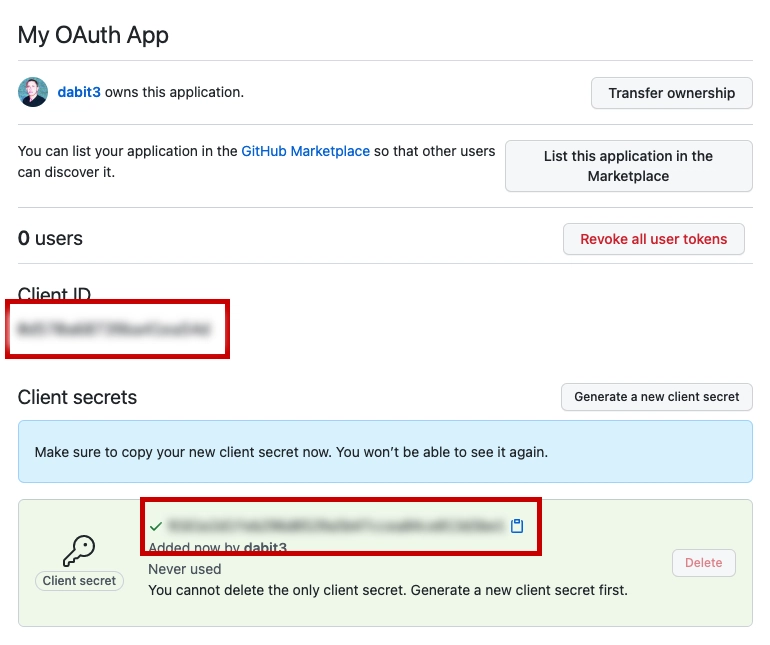Click 'You cannot delete the only client secret' text
This screenshot has height=645, width=770.
[388, 590]
